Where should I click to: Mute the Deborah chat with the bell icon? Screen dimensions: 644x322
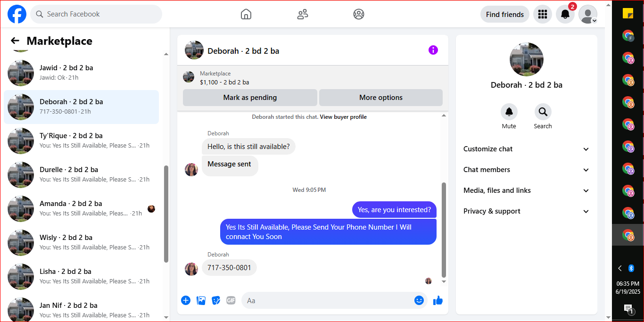pyautogui.click(x=509, y=112)
